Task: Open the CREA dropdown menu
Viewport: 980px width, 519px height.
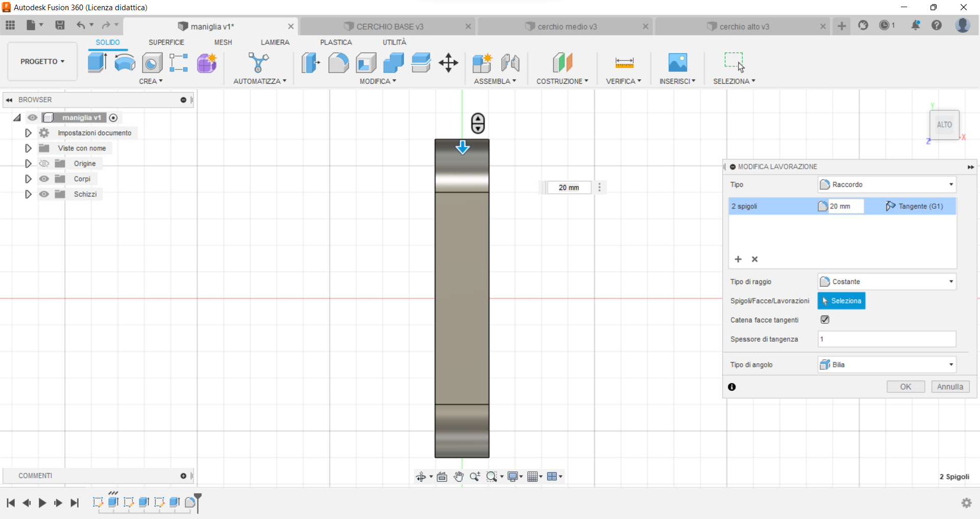Action: [x=151, y=81]
